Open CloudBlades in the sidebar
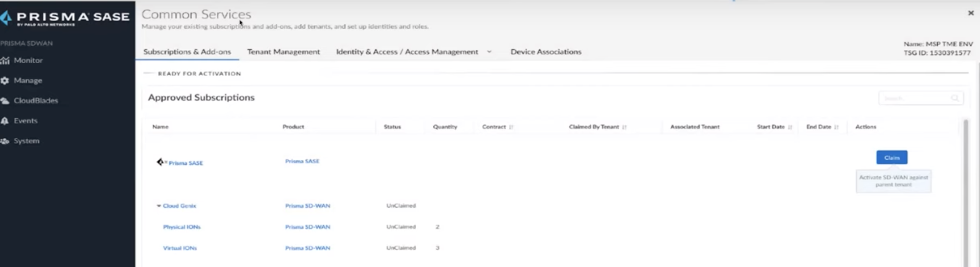 click(x=36, y=101)
